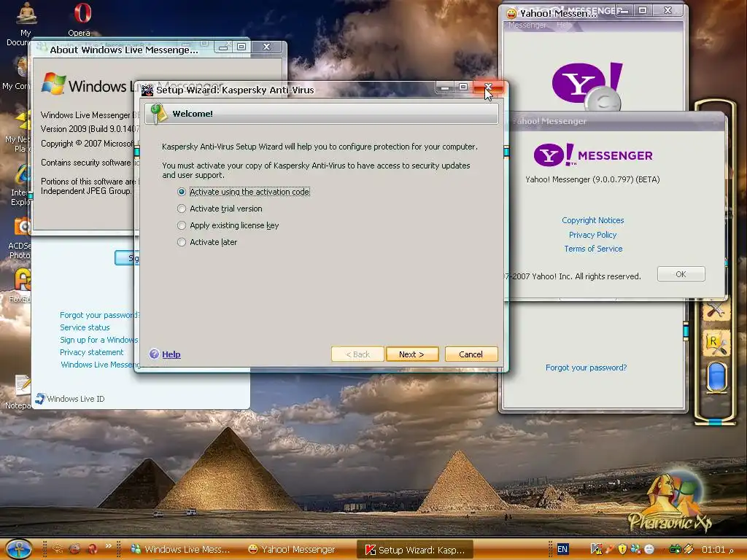Click OK in Yahoo! Messenger about dialog
The width and height of the screenshot is (747, 560).
click(x=681, y=274)
